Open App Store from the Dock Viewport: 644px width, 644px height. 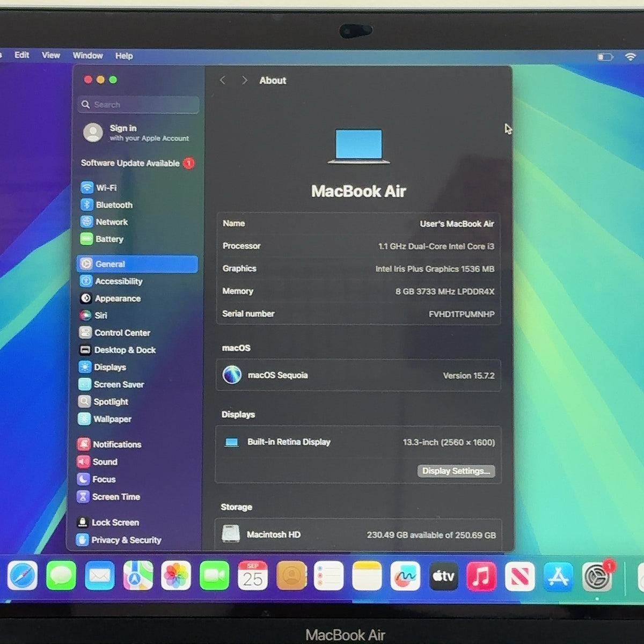click(558, 576)
